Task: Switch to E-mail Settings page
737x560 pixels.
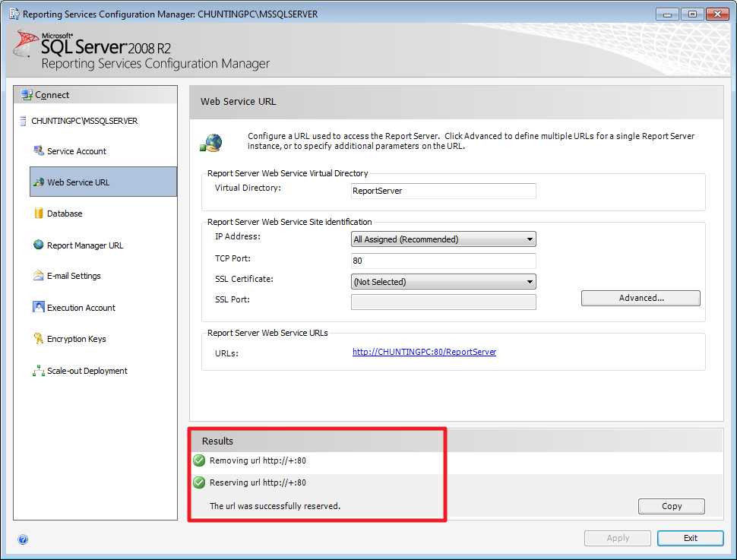Action: pos(74,276)
